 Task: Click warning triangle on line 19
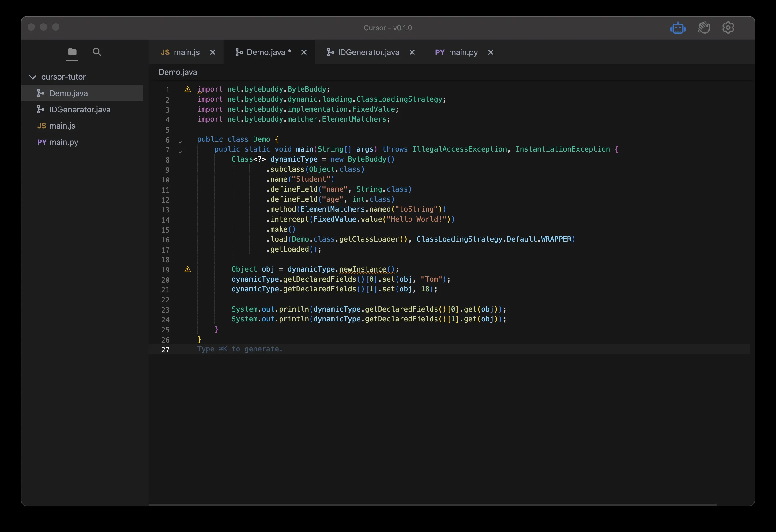pyautogui.click(x=188, y=269)
